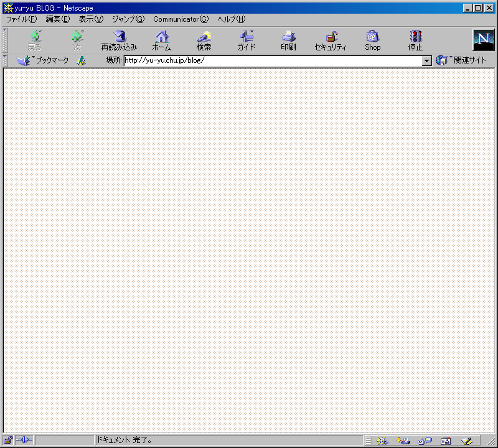Image resolution: width=498 pixels, height=448 pixels.
Task: Open the ファイル(F) menu
Action: tap(22, 19)
